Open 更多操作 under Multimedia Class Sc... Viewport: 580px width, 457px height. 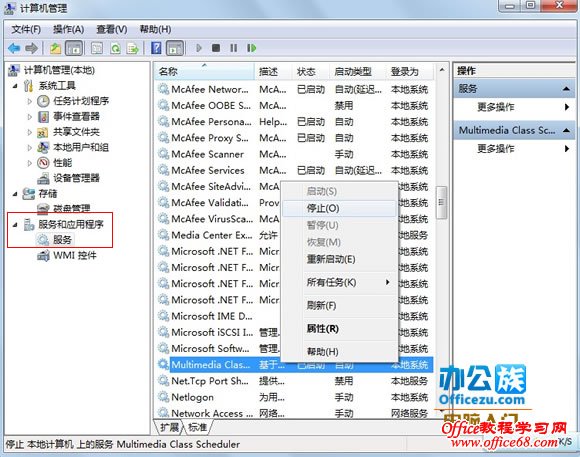pos(514,149)
